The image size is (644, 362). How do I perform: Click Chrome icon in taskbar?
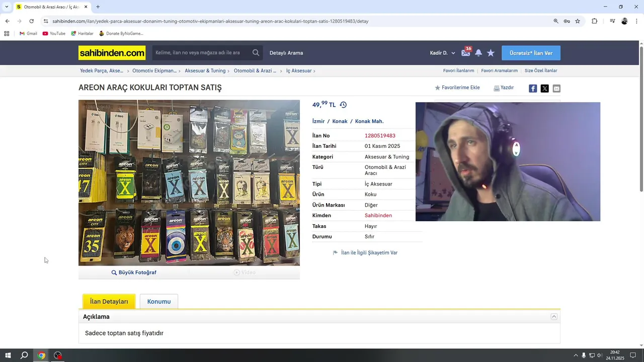41,355
